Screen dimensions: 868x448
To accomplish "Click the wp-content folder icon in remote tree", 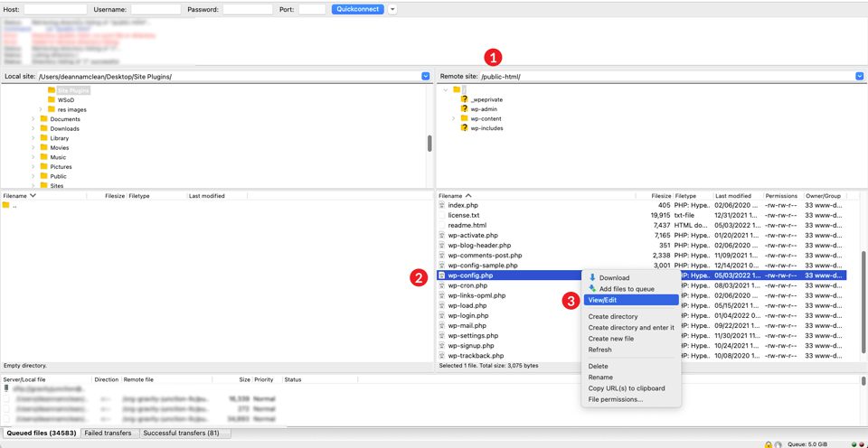I will tap(464, 118).
